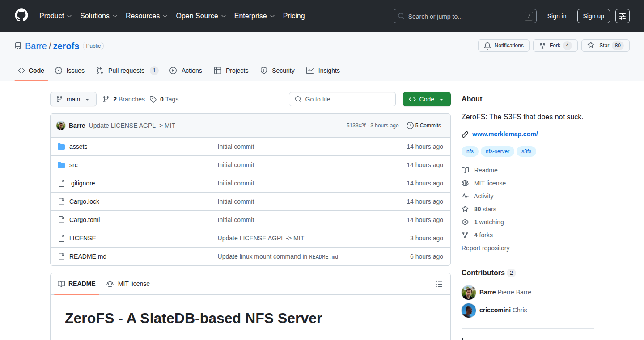Click the LICENSE file icon
This screenshot has width=644, height=340.
(x=61, y=238)
